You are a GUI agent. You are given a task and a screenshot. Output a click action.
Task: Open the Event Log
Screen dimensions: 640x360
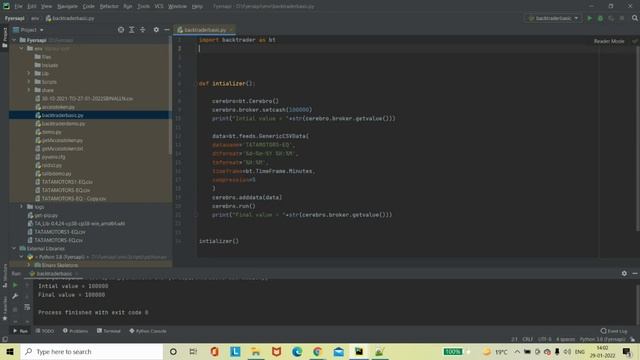point(614,331)
